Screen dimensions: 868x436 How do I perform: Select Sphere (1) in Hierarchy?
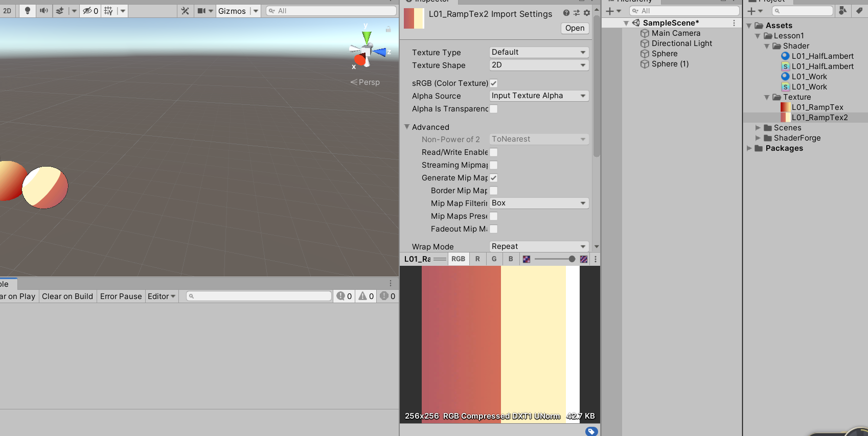point(670,64)
